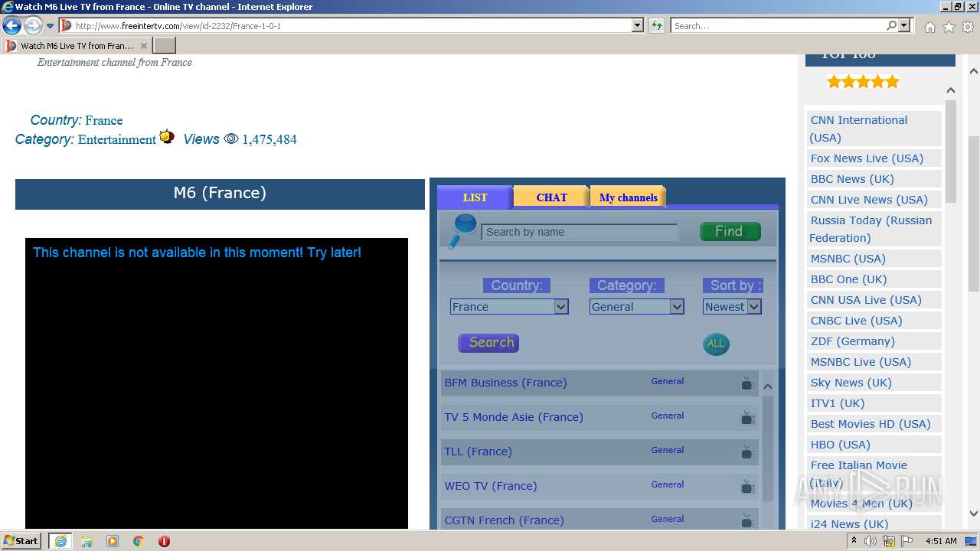Screen dimensions: 980x551
Task: Click the Views eye icon
Action: (231, 139)
